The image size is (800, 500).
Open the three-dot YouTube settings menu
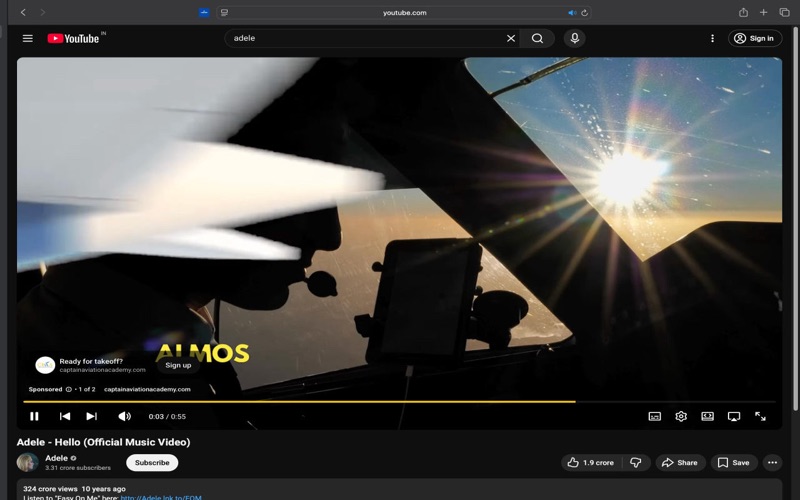point(712,38)
